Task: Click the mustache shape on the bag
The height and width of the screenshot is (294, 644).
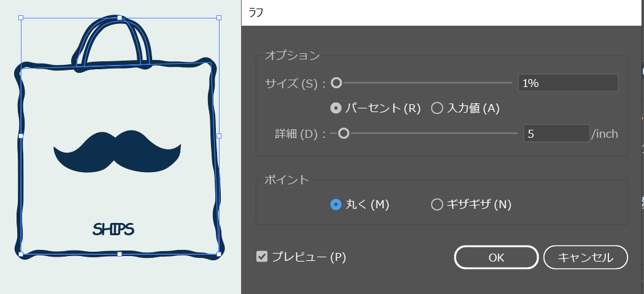Action: [x=117, y=152]
